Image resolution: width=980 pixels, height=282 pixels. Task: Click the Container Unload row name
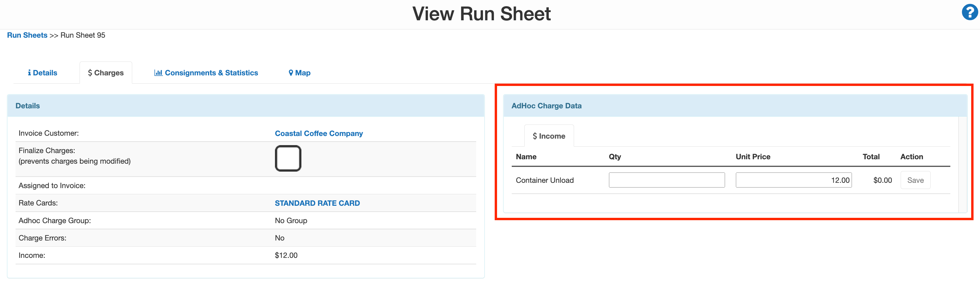click(544, 180)
